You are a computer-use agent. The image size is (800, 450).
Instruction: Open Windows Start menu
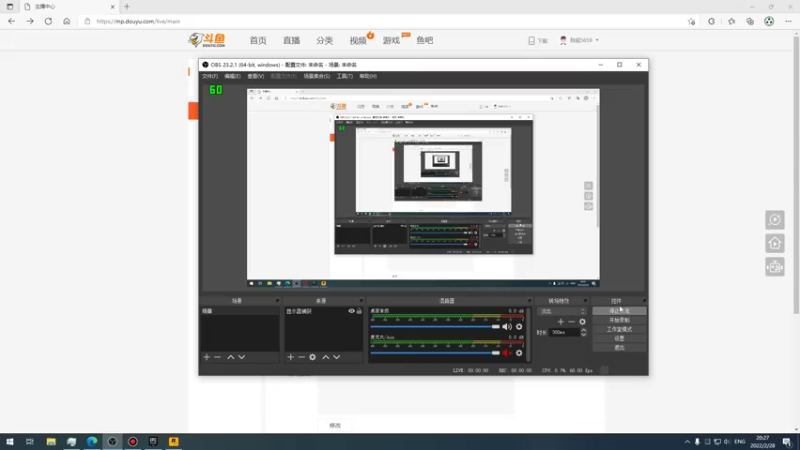(10, 441)
